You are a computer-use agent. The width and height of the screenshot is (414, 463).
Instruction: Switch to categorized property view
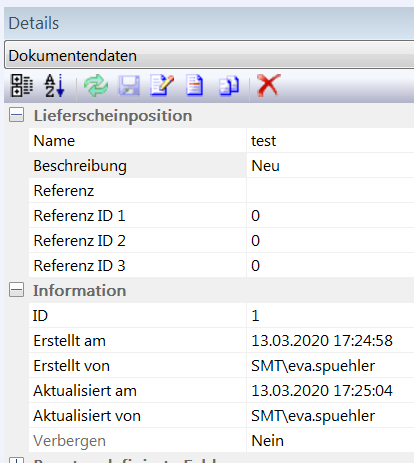(22, 86)
